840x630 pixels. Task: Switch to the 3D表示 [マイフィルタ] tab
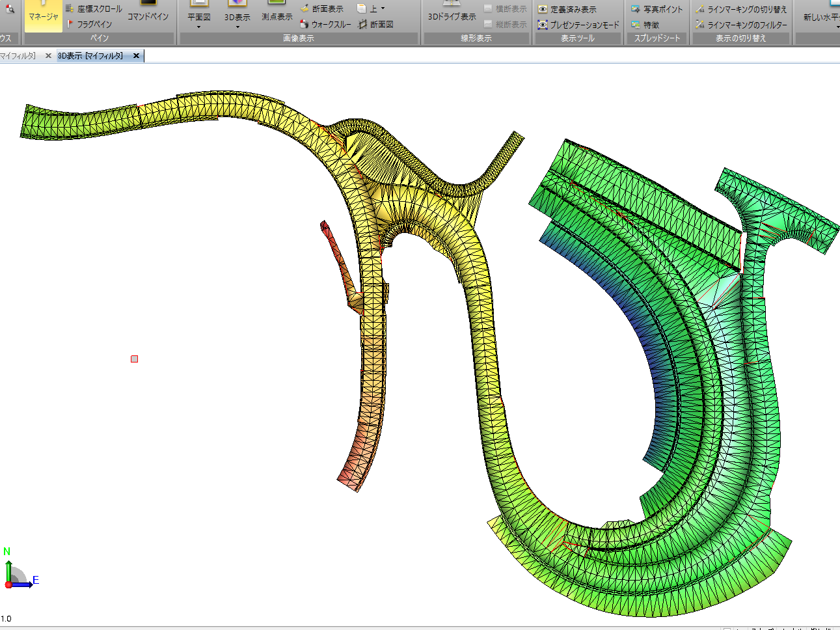tap(90, 56)
